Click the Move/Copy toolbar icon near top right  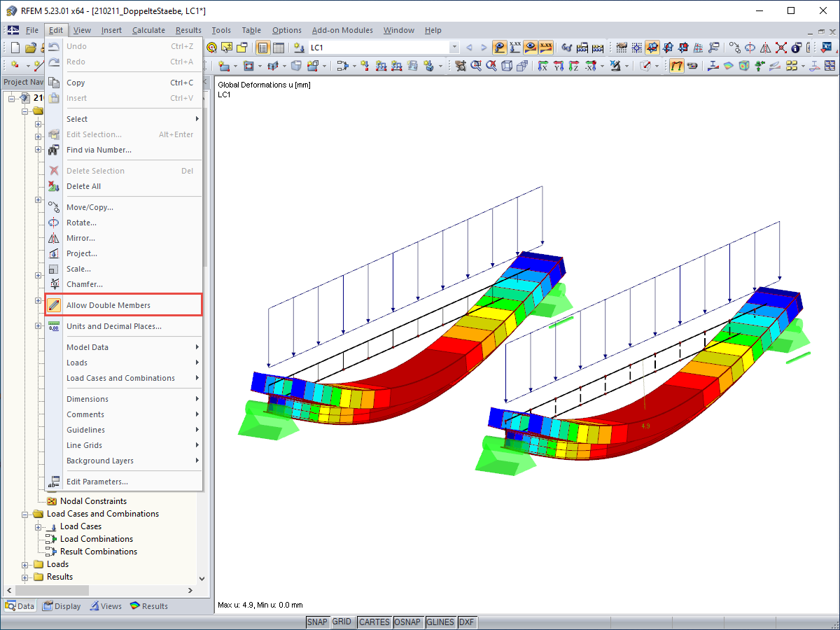coord(736,48)
